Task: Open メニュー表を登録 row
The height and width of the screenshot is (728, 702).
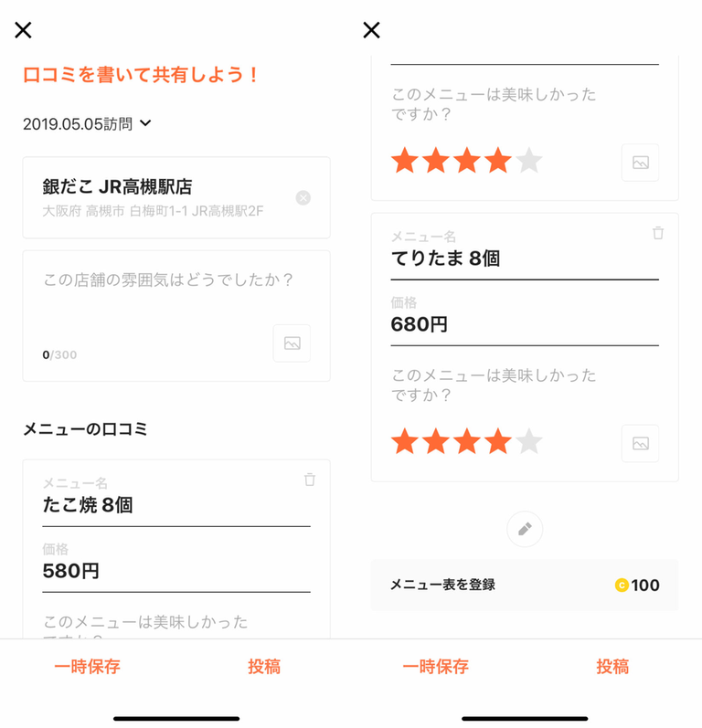Action: 524,586
